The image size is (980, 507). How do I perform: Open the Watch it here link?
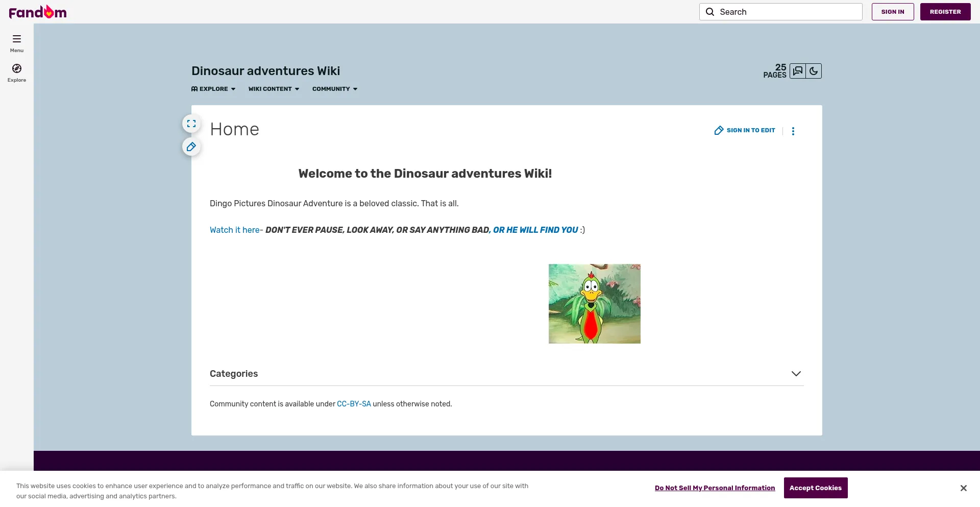tap(234, 230)
